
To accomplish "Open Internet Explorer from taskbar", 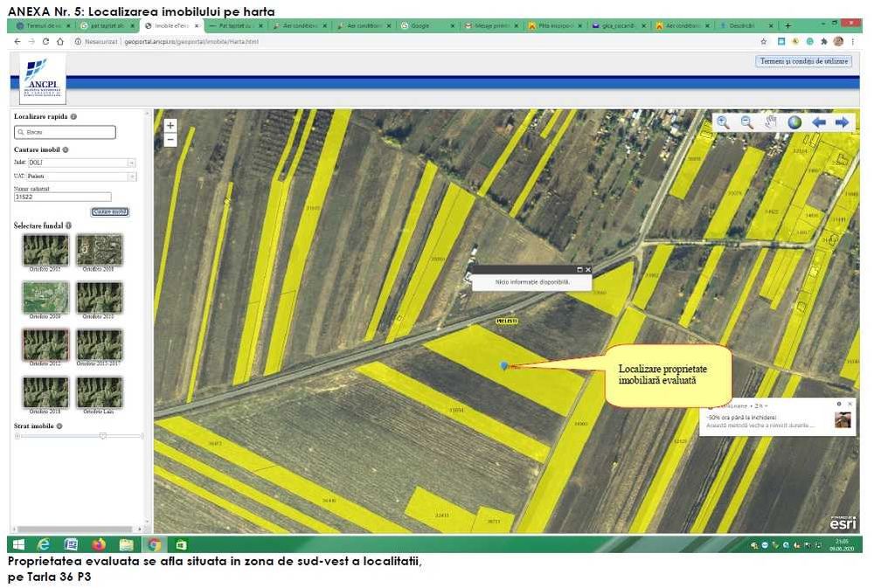I will 44,544.
